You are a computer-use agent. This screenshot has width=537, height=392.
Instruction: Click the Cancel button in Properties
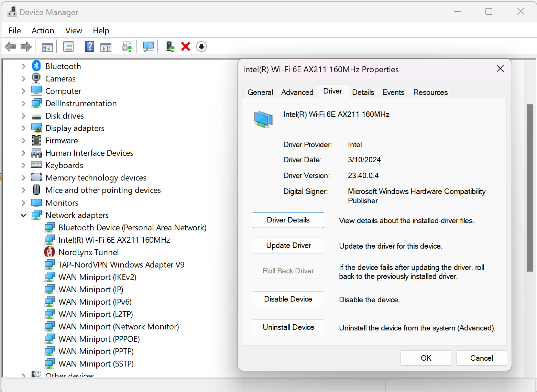click(482, 358)
